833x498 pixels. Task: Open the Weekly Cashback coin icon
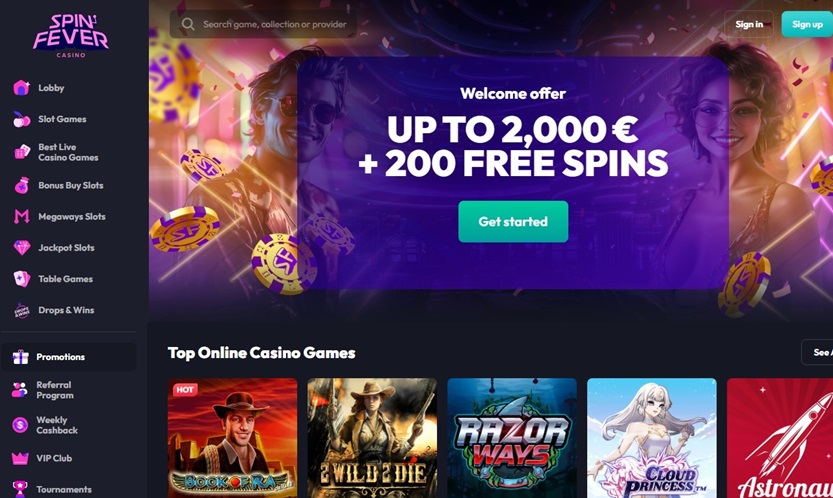click(x=20, y=425)
